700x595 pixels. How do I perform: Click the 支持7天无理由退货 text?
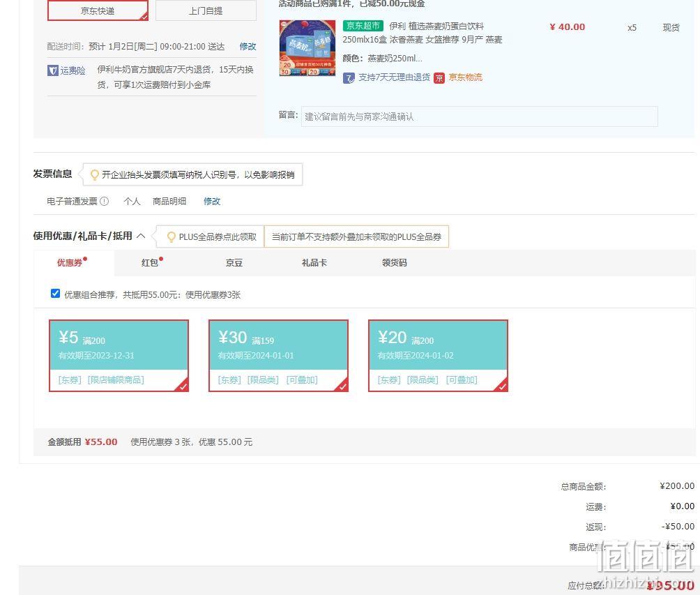click(x=394, y=77)
